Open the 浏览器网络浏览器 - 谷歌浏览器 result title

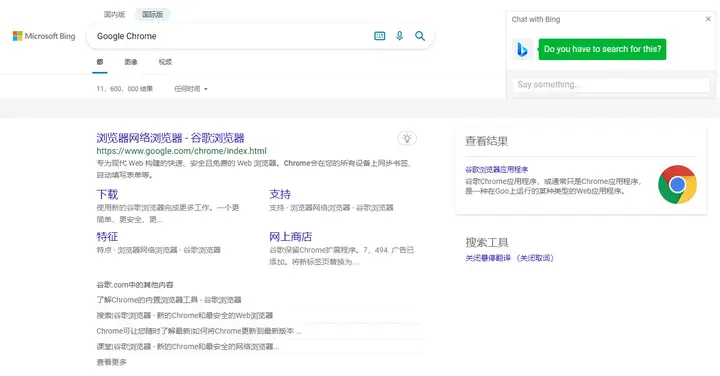[x=170, y=138]
